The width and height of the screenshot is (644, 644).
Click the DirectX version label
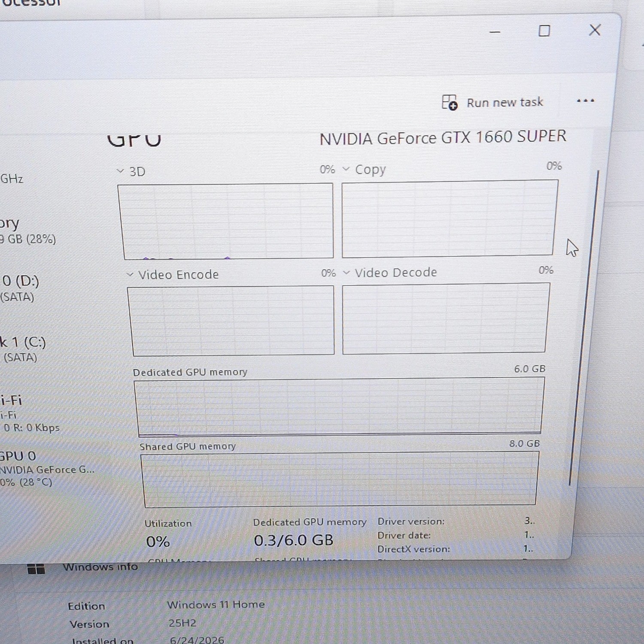[x=413, y=549]
